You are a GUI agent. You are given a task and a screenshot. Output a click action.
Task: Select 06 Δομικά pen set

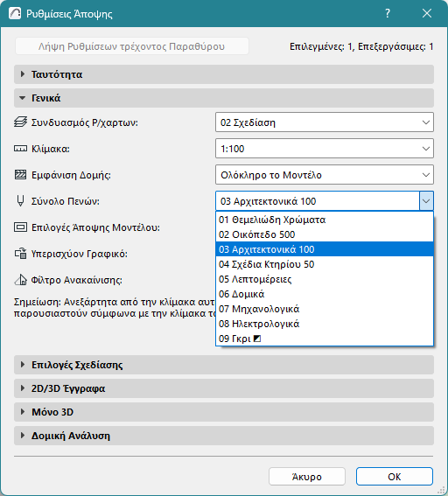325,294
